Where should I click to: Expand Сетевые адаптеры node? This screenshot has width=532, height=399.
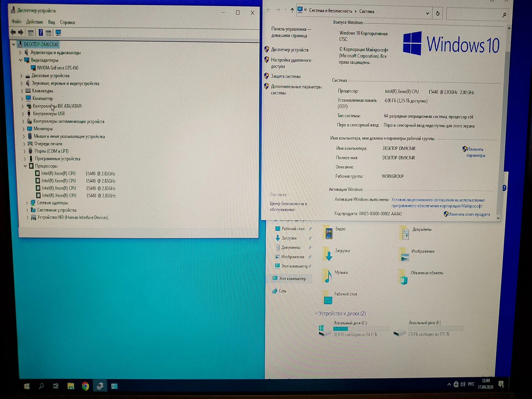[x=27, y=203]
